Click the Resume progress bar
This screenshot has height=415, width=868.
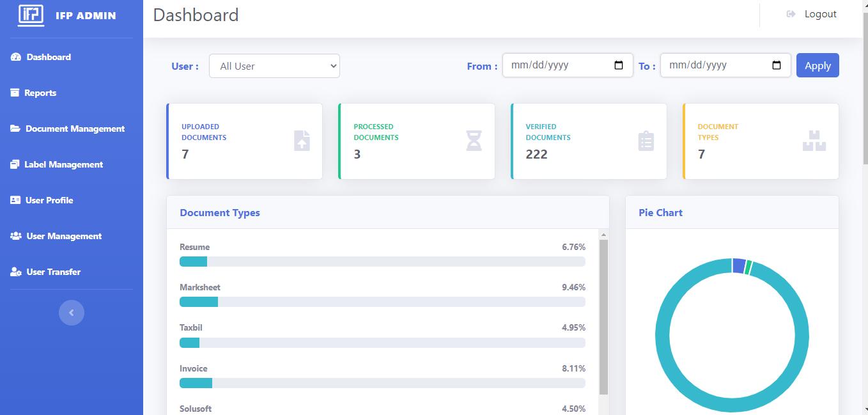pyautogui.click(x=382, y=262)
